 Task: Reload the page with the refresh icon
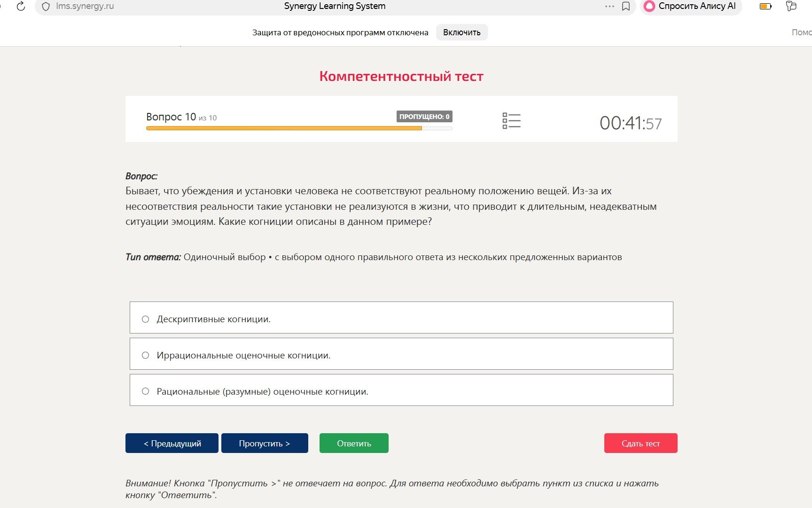21,7
